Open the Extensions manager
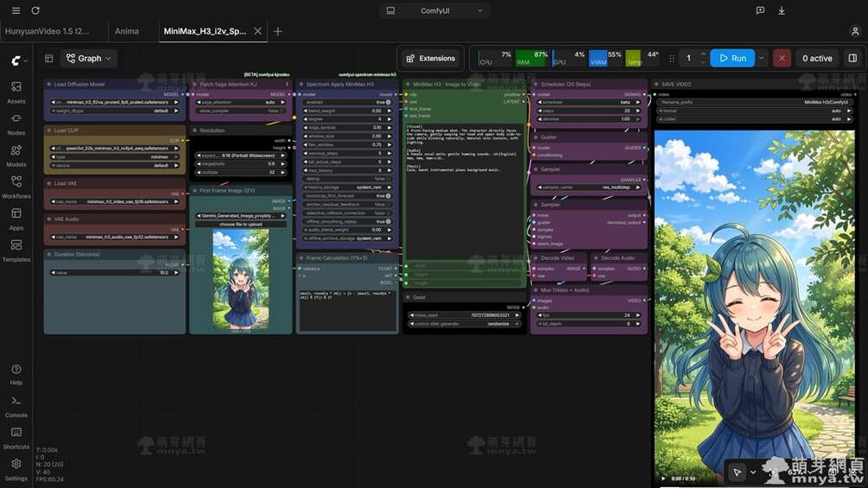This screenshot has height=488, width=868. (x=430, y=58)
